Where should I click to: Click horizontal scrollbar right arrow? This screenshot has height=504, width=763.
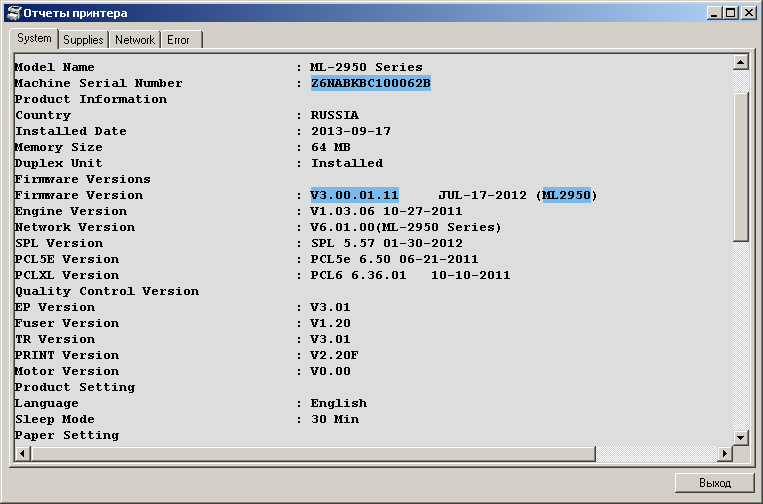click(725, 453)
